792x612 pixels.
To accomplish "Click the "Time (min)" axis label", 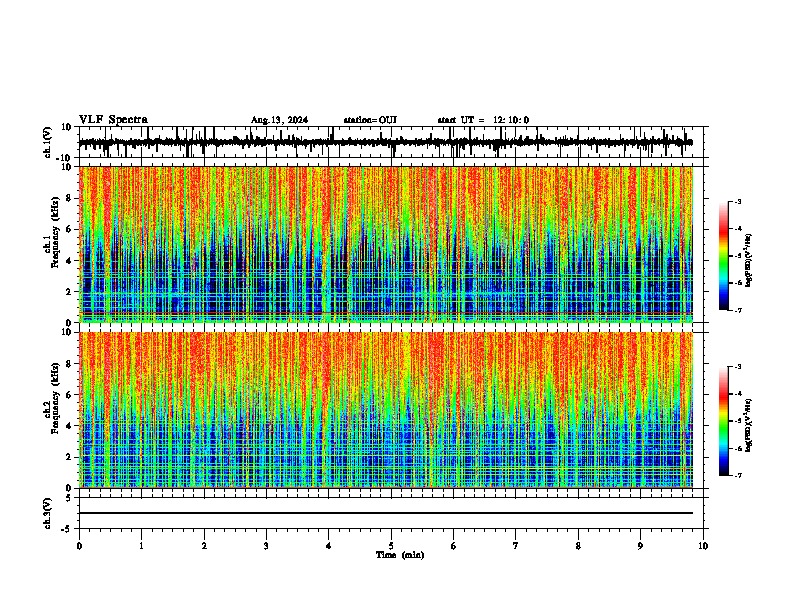I will 400,555.
